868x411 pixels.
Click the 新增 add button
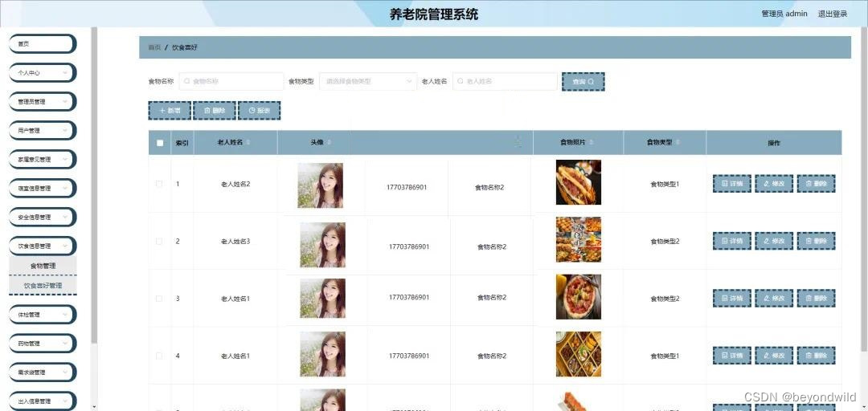pyautogui.click(x=170, y=111)
